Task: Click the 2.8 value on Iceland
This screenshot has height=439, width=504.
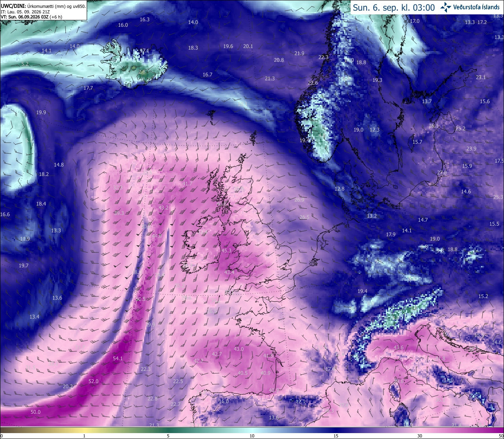Action: (142, 72)
